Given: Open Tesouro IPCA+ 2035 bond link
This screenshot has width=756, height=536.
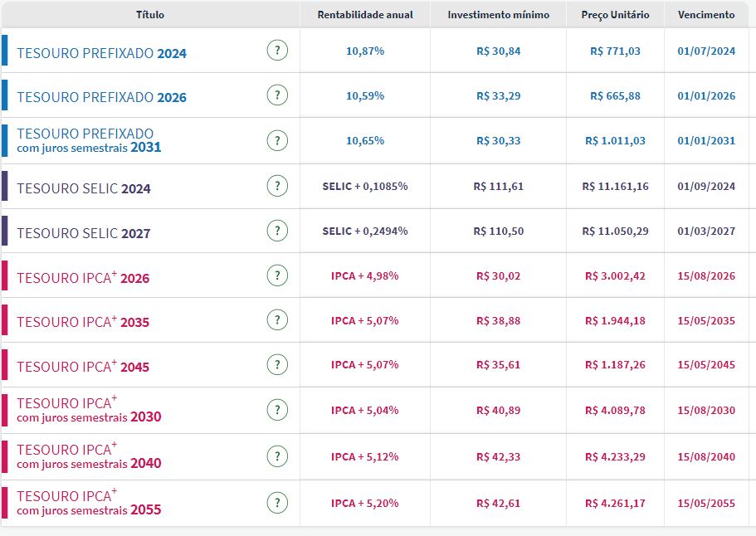Looking at the screenshot, I should pyautogui.click(x=83, y=321).
